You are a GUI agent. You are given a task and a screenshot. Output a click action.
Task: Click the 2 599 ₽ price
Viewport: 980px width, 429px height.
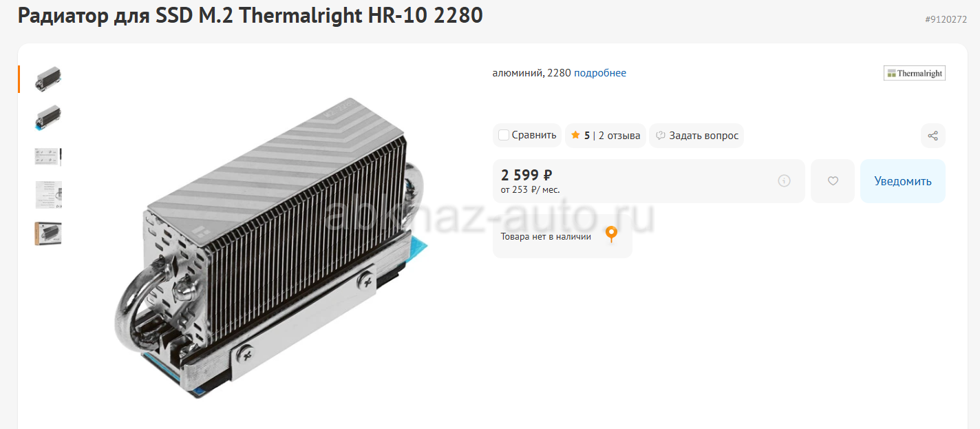[x=526, y=175]
